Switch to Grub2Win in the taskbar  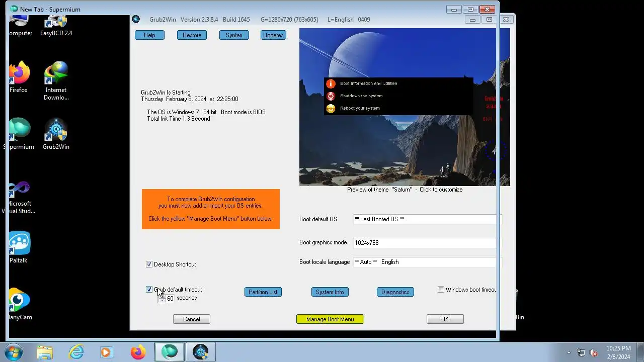tap(200, 352)
